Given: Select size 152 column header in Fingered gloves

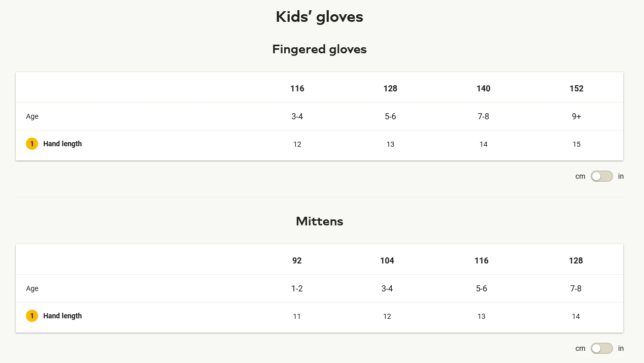Looking at the screenshot, I should pos(577,89).
